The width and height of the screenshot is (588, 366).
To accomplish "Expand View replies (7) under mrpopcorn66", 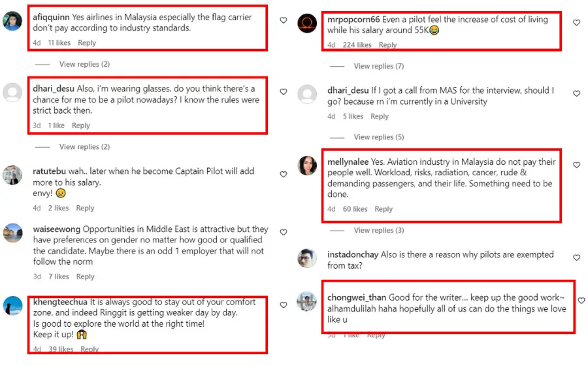I will coord(378,66).
